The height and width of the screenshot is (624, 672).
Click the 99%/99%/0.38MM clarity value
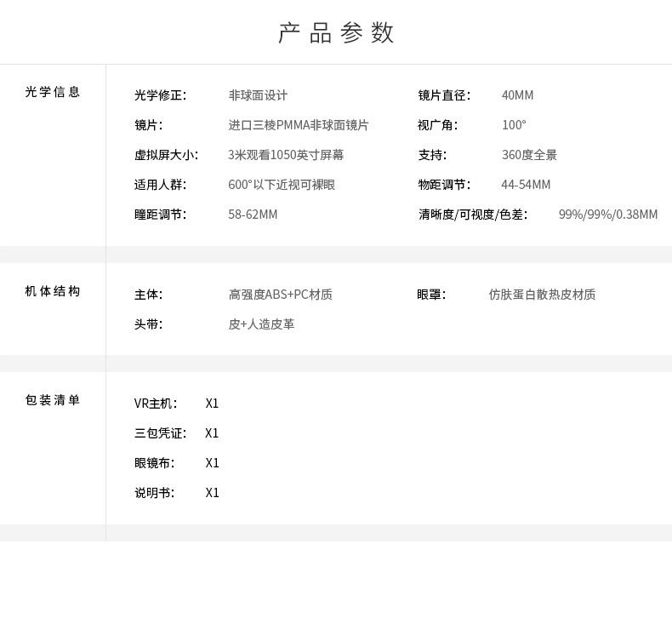tap(608, 215)
